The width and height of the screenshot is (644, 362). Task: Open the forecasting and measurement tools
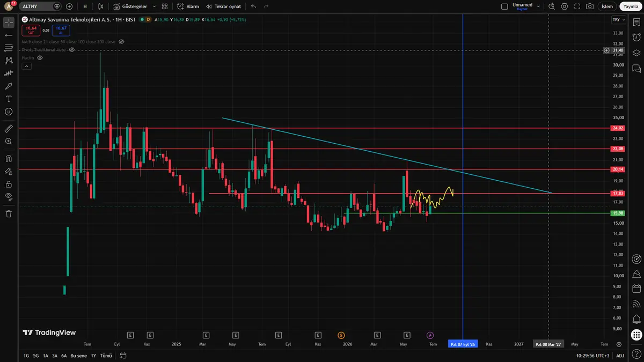pos(9,73)
